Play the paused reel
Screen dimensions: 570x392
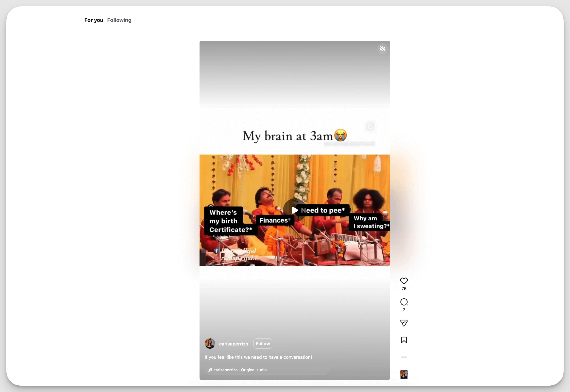click(295, 210)
